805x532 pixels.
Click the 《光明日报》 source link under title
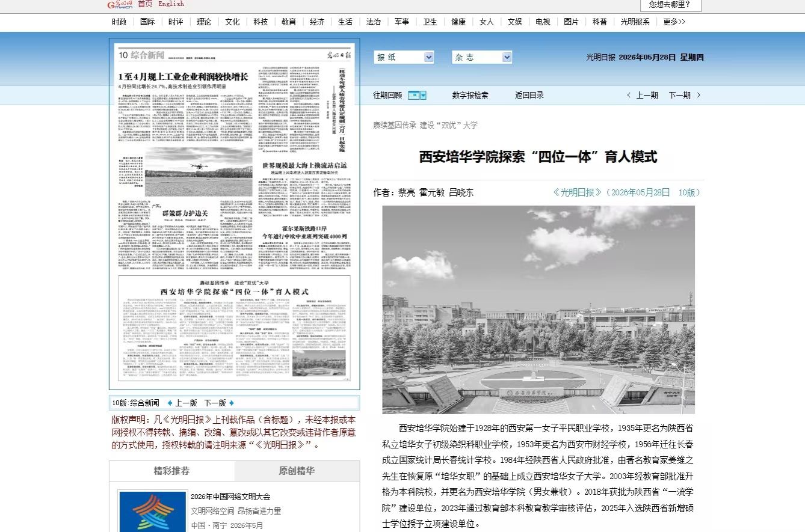tap(578, 192)
